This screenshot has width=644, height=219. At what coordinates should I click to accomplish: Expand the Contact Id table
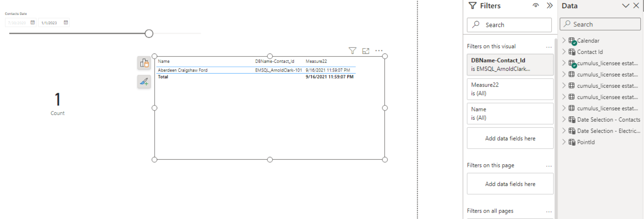[564, 52]
